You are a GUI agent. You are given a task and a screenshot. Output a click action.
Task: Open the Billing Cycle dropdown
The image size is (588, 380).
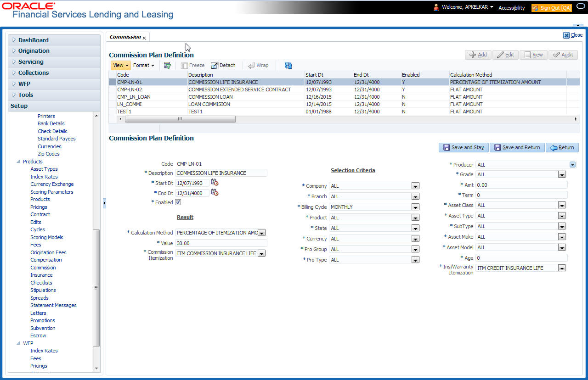point(415,207)
